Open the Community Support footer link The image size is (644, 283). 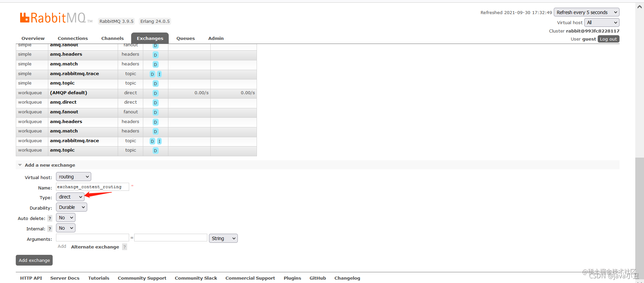click(x=142, y=278)
